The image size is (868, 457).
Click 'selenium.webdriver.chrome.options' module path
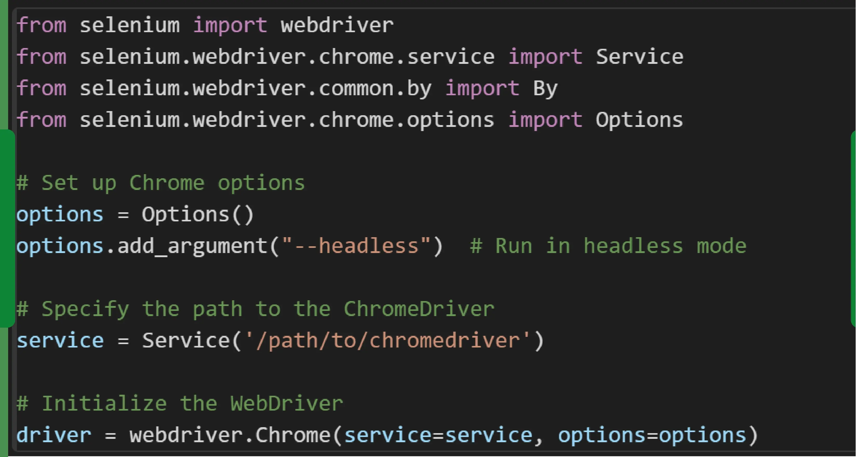click(287, 120)
